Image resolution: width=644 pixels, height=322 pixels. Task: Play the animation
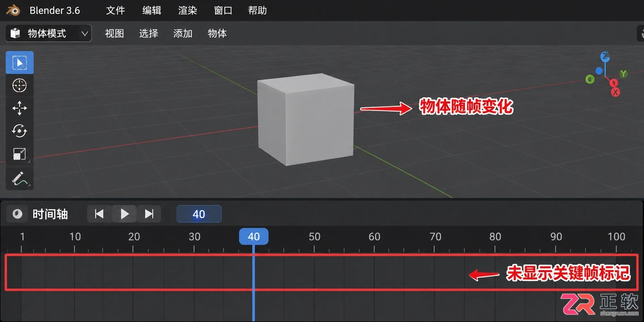click(124, 214)
